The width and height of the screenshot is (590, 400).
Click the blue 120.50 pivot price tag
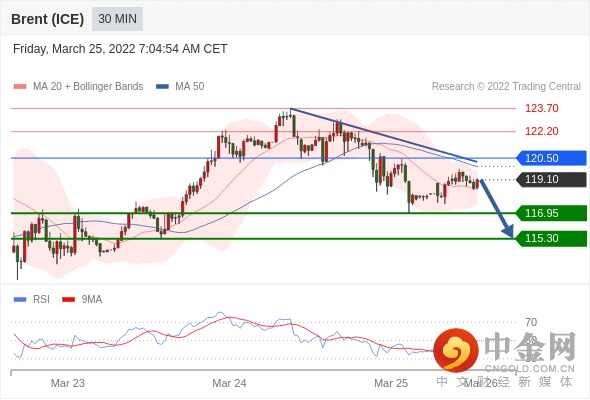[x=551, y=158]
